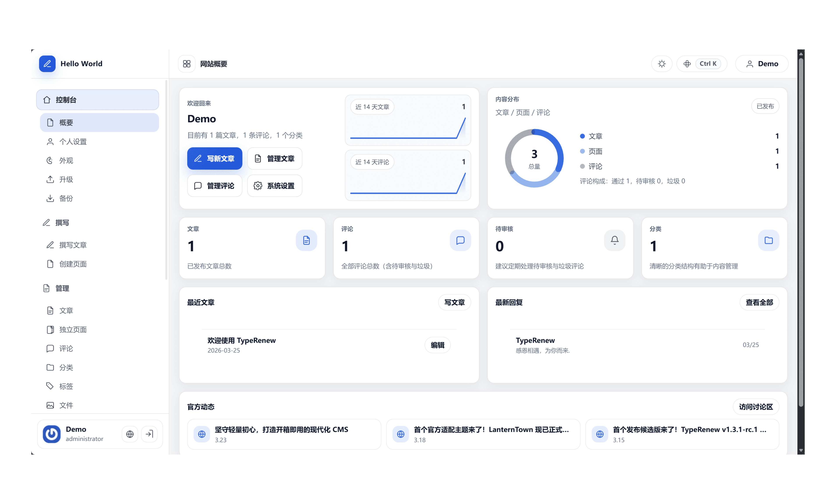Toggle the light/dark theme sun icon
Viewport: 836px width, 504px height.
tap(662, 64)
